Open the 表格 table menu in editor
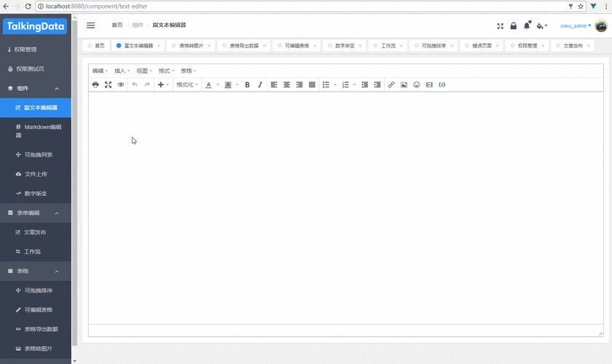Image resolution: width=612 pixels, height=364 pixels. pyautogui.click(x=189, y=71)
